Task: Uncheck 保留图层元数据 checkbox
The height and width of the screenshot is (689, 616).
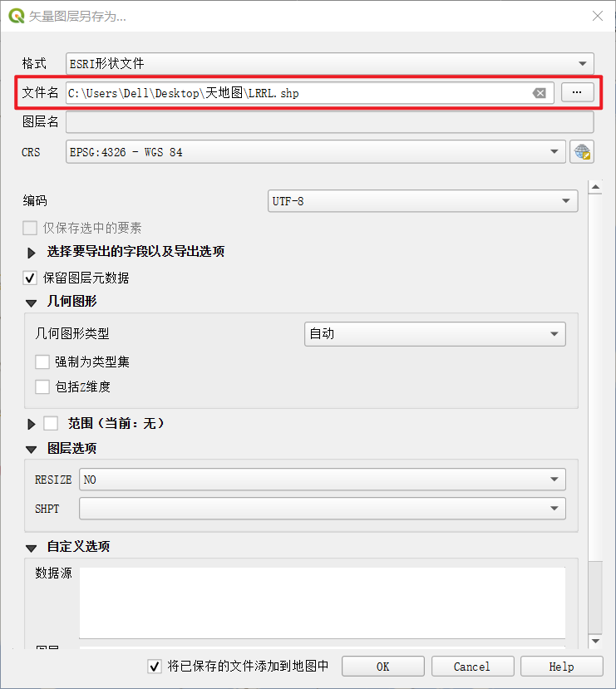Action: tap(30, 278)
